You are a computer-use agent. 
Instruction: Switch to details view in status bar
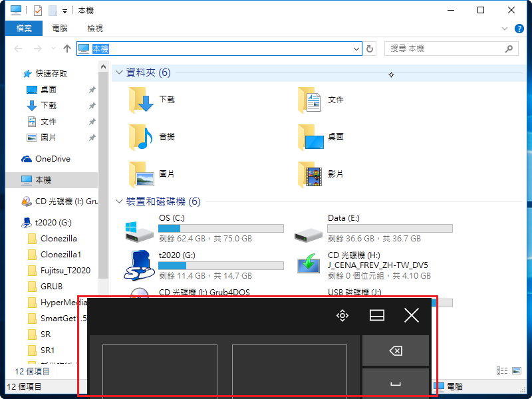(501, 370)
